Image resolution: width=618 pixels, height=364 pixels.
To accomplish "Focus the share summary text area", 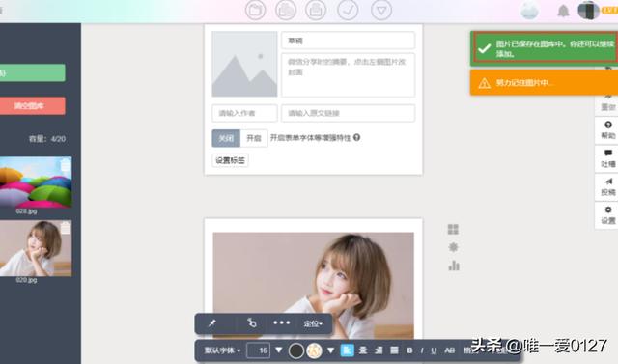I will click(x=348, y=75).
